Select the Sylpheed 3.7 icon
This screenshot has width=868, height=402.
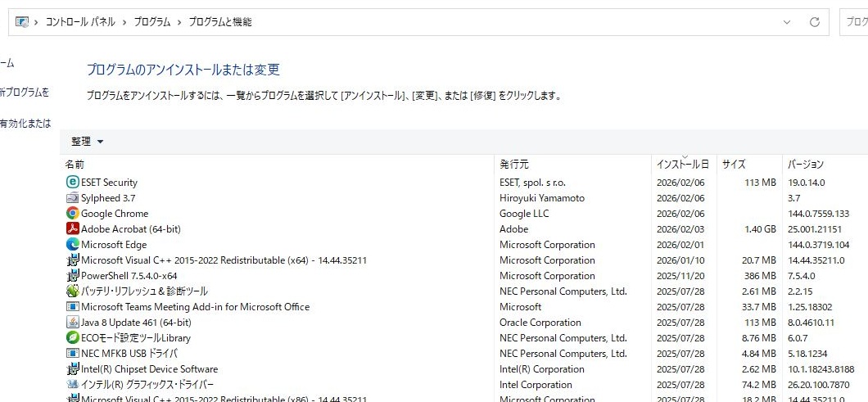pos(72,198)
